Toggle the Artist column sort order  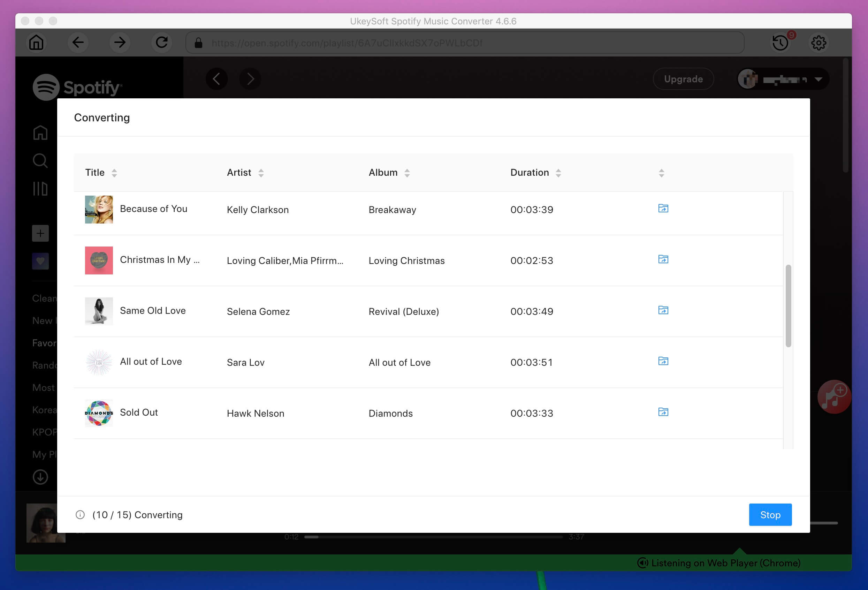point(262,173)
